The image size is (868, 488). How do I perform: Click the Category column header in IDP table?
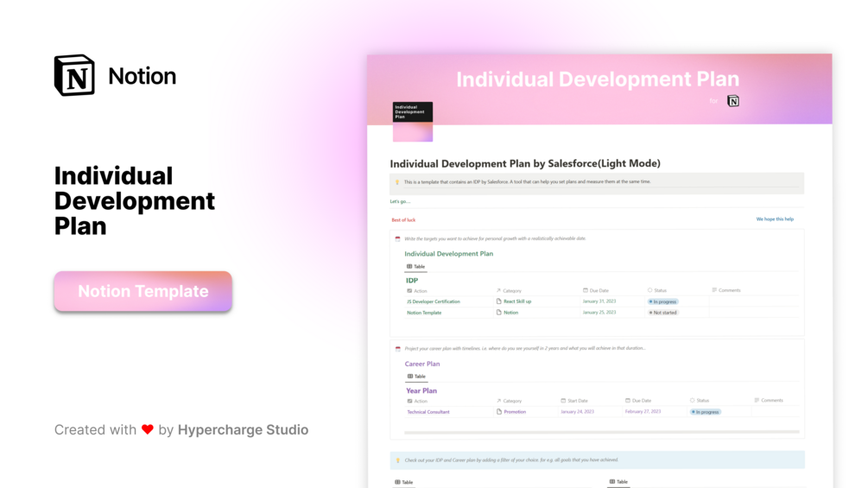click(509, 290)
